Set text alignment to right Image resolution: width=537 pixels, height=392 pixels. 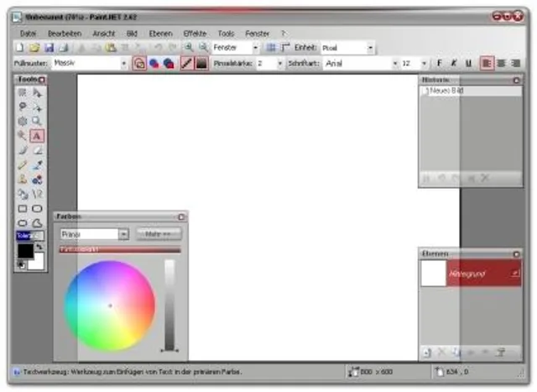click(516, 63)
